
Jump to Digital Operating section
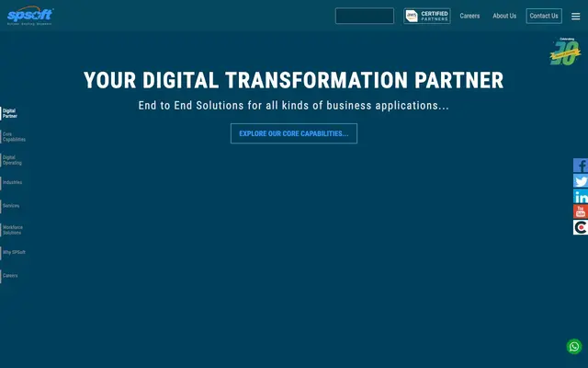point(12,160)
